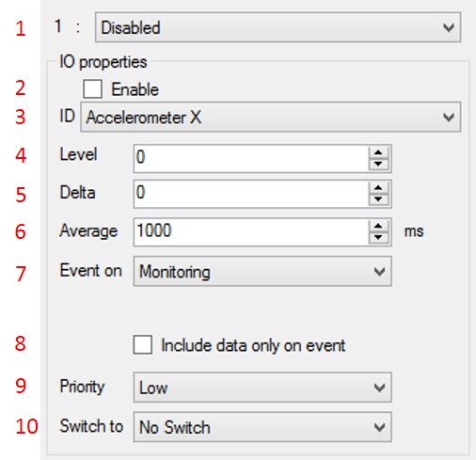Image resolution: width=476 pixels, height=460 pixels.
Task: Open the Event on Monitoring dropdown
Action: point(262,271)
